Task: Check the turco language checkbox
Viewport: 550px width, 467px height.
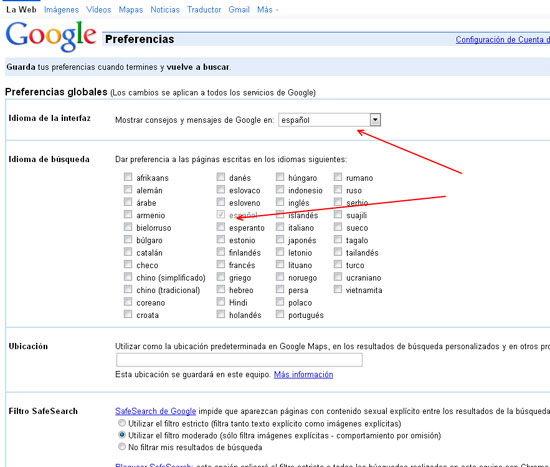Action: [x=338, y=264]
